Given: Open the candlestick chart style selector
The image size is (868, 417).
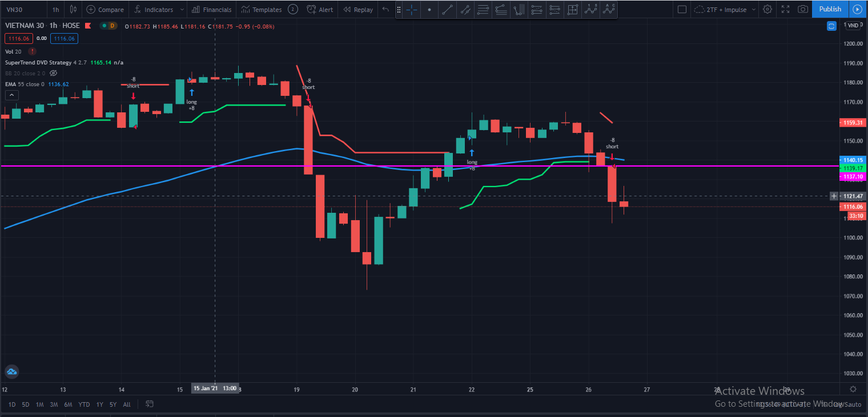Looking at the screenshot, I should 73,9.
